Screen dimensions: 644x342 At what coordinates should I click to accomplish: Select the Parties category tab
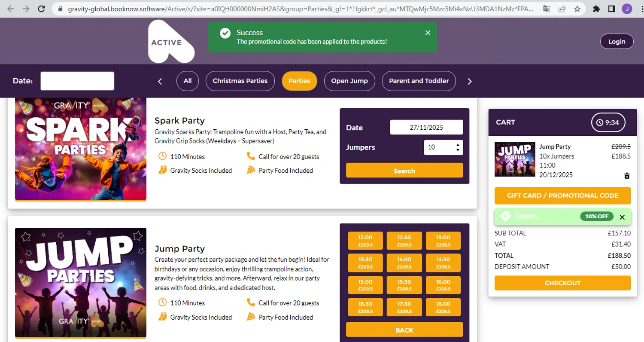(299, 81)
